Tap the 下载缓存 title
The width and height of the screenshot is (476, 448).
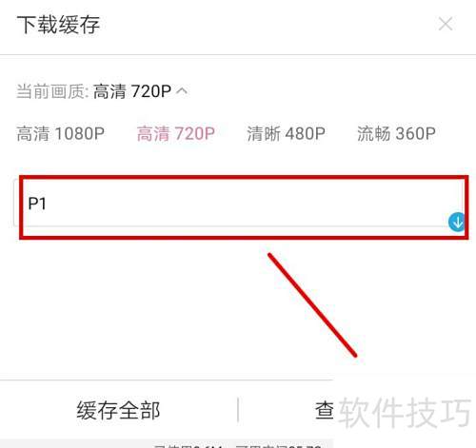58,25
